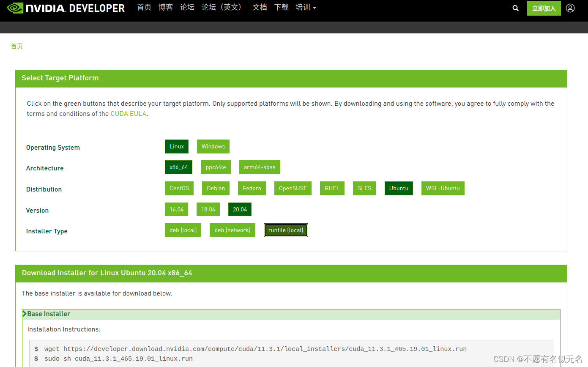Click the Architecture row label
This screenshot has height=367, width=588.
[45, 168]
